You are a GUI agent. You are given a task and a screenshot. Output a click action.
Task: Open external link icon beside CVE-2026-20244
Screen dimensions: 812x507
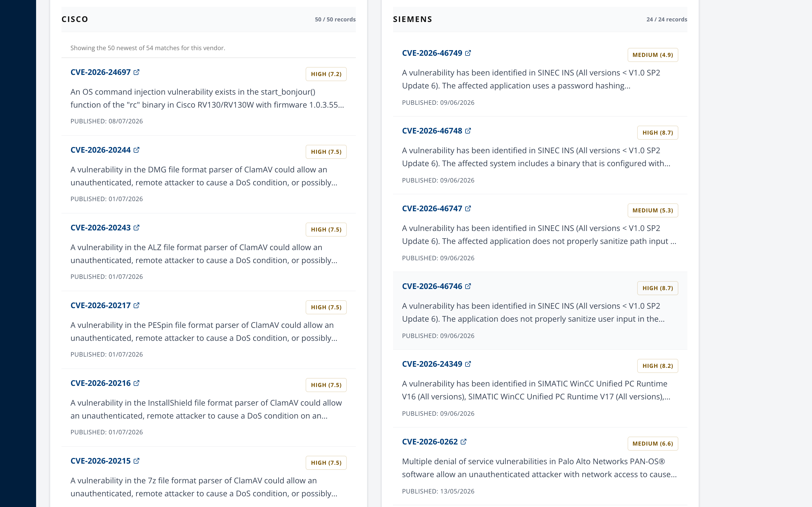[x=136, y=150]
